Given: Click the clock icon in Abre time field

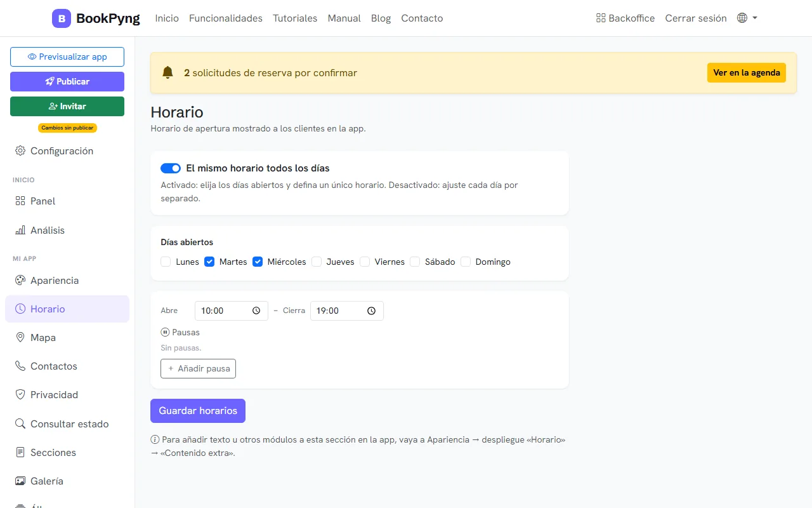Looking at the screenshot, I should (x=256, y=311).
